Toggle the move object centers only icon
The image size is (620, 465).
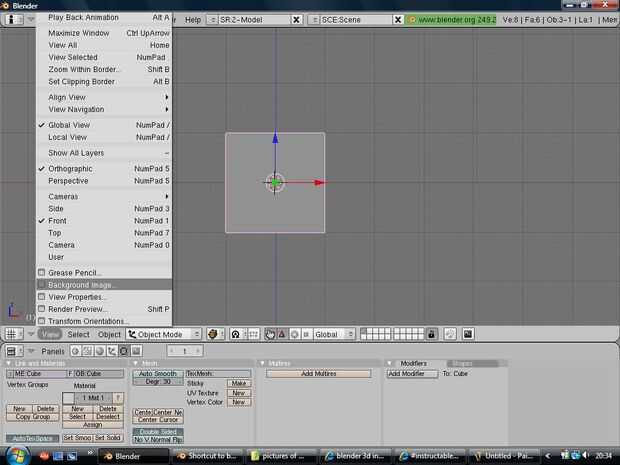[253, 335]
